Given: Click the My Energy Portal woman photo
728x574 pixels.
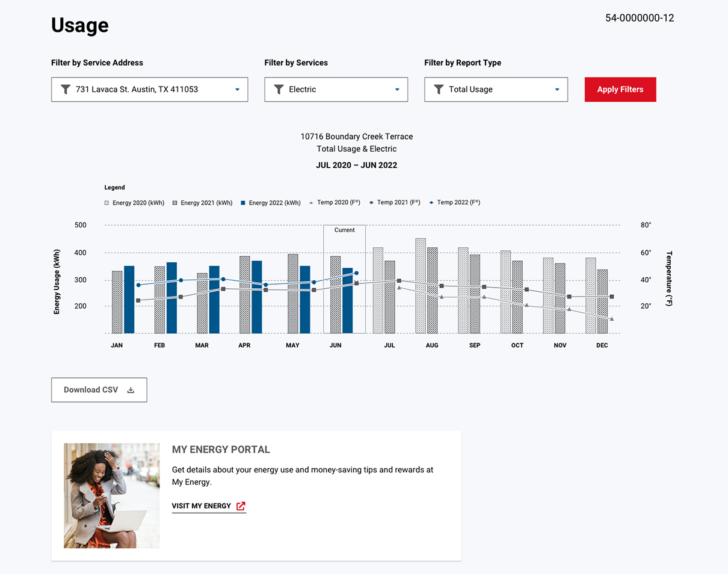Looking at the screenshot, I should pyautogui.click(x=112, y=496).
